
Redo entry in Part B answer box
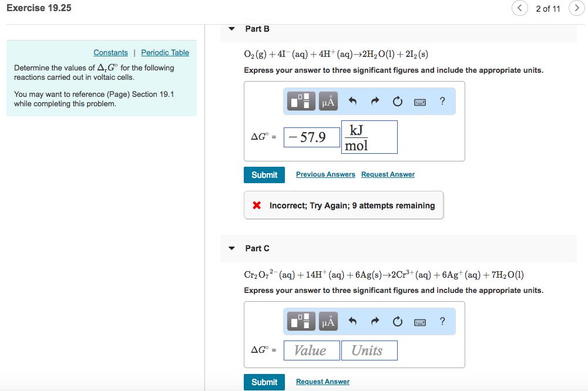coord(375,100)
